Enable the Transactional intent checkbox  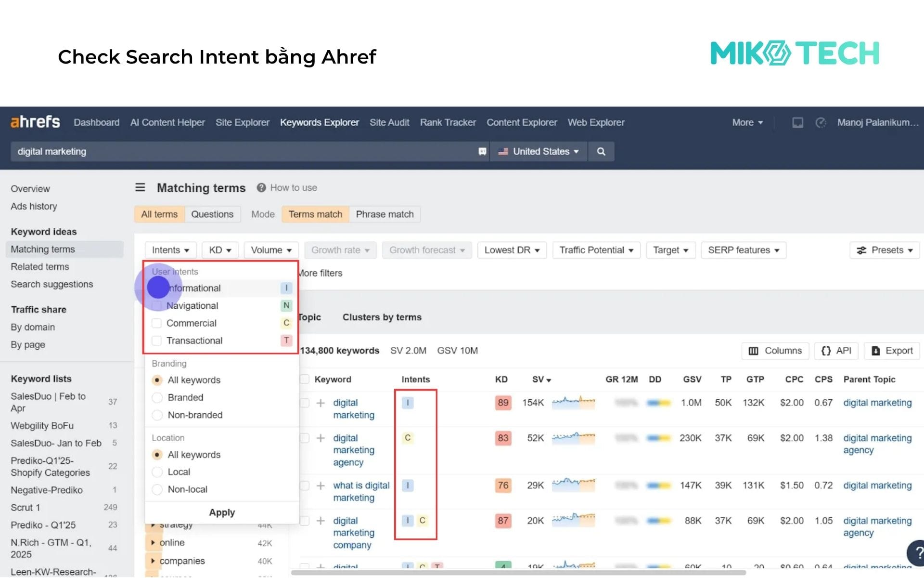[156, 341]
